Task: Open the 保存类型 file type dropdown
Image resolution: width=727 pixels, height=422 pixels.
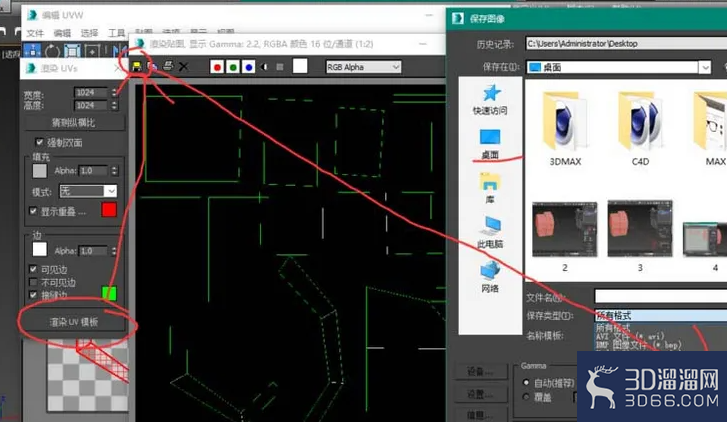Action: (x=661, y=316)
